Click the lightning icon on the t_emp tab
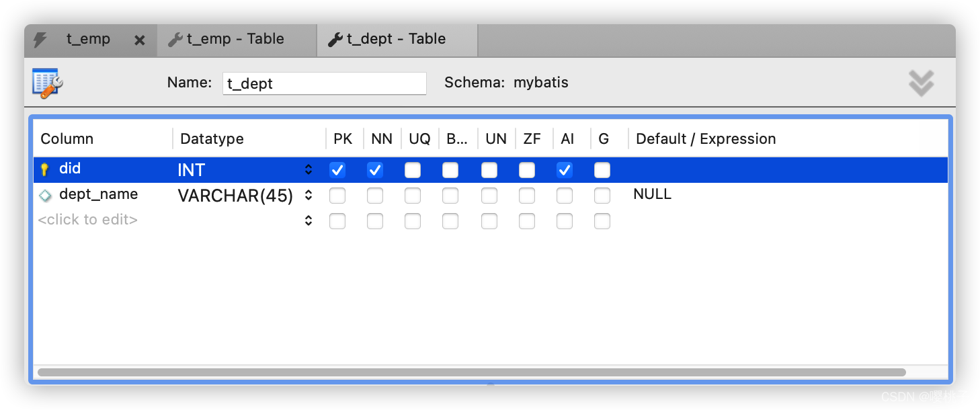Screen dimensions: 980x410 coord(40,39)
